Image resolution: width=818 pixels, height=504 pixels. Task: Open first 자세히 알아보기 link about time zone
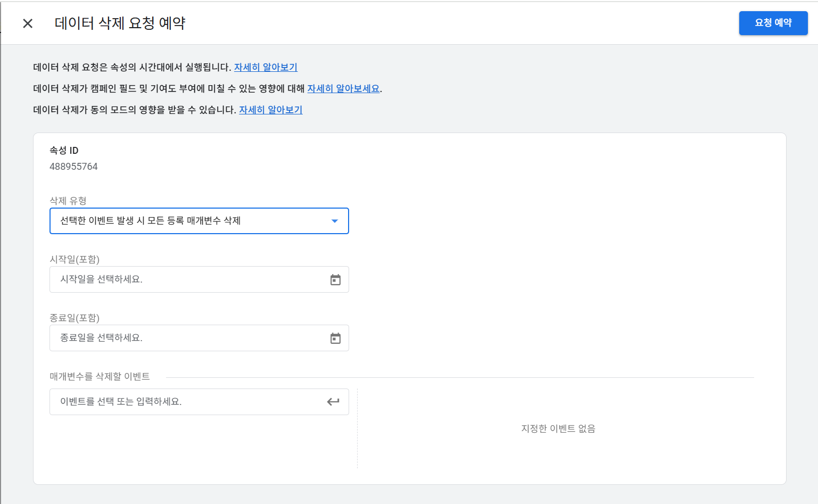coord(266,67)
